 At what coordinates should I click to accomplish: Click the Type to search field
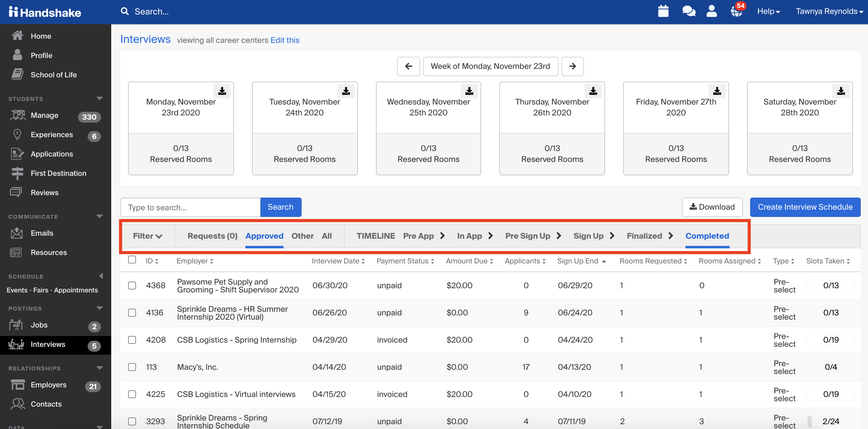coord(190,207)
